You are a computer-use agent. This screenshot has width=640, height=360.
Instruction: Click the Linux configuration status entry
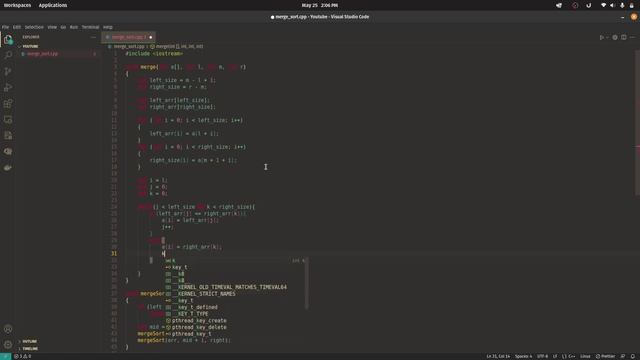[585, 356]
